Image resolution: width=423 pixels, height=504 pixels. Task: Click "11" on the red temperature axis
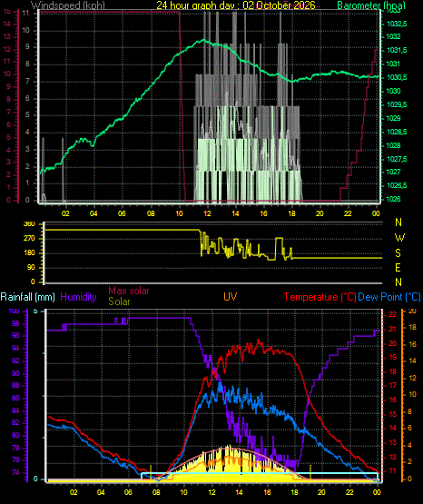pos(392,471)
